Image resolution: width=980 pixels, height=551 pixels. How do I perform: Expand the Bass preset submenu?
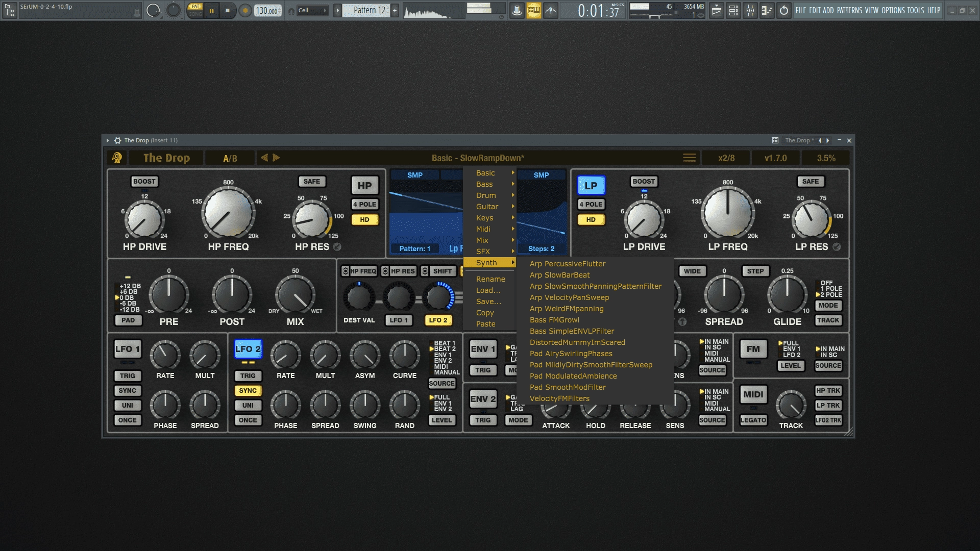(489, 184)
